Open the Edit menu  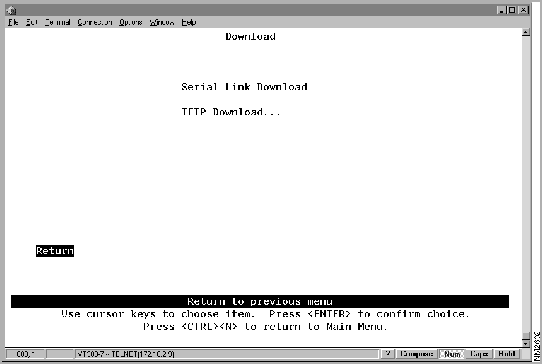click(31, 22)
